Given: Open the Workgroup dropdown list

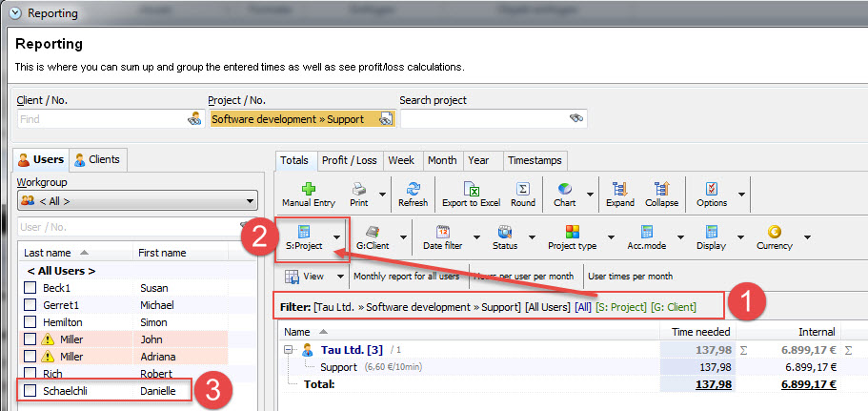Looking at the screenshot, I should click(250, 201).
